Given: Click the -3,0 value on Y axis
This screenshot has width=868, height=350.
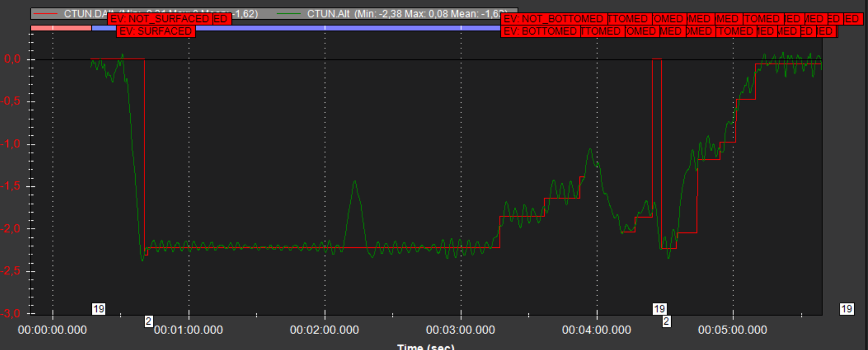Looking at the screenshot, I should coord(11,314).
